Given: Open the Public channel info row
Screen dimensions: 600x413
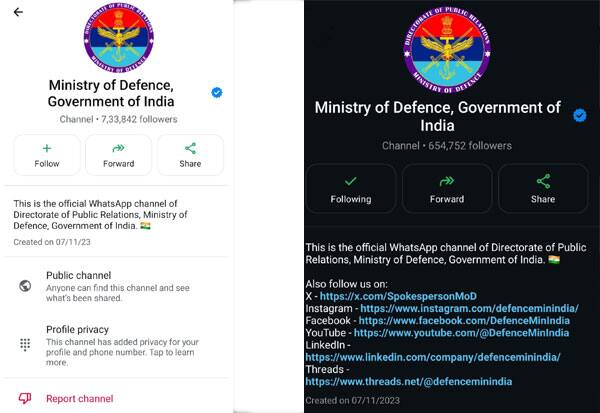Looking at the screenshot, I should [115, 286].
